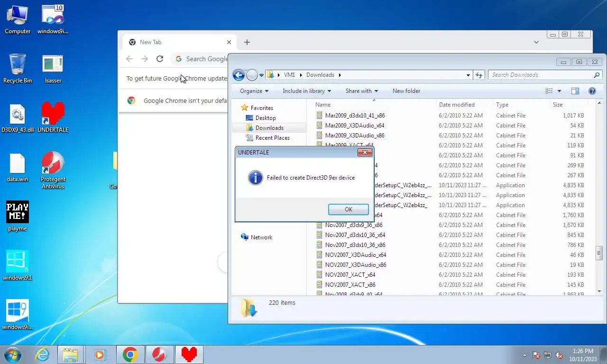Click New folder in Explorer toolbar
The image size is (607, 364).
point(406,91)
